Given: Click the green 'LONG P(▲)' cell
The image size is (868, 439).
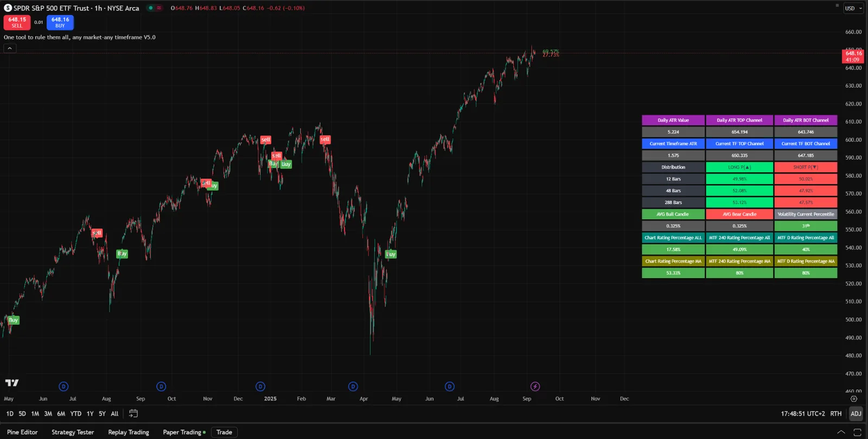Looking at the screenshot, I should (x=739, y=167).
